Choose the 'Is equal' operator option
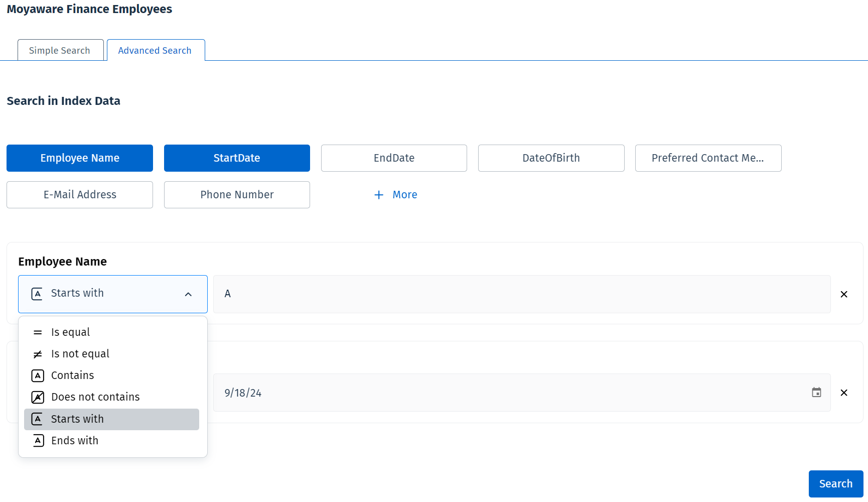Viewport: 868px width, 502px height. 70,332
